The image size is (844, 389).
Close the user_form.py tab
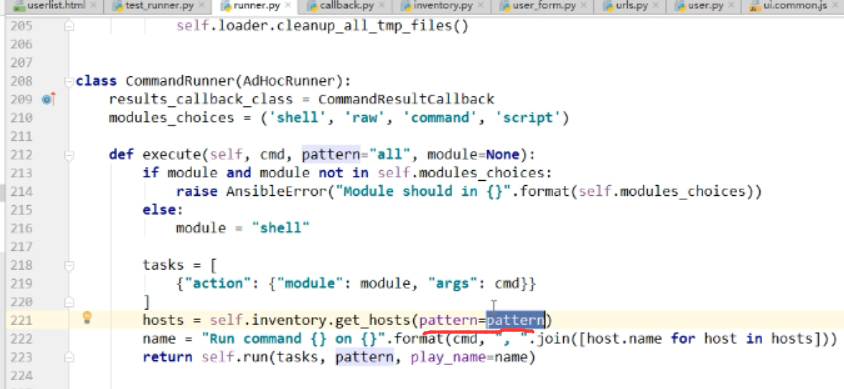[x=584, y=6]
